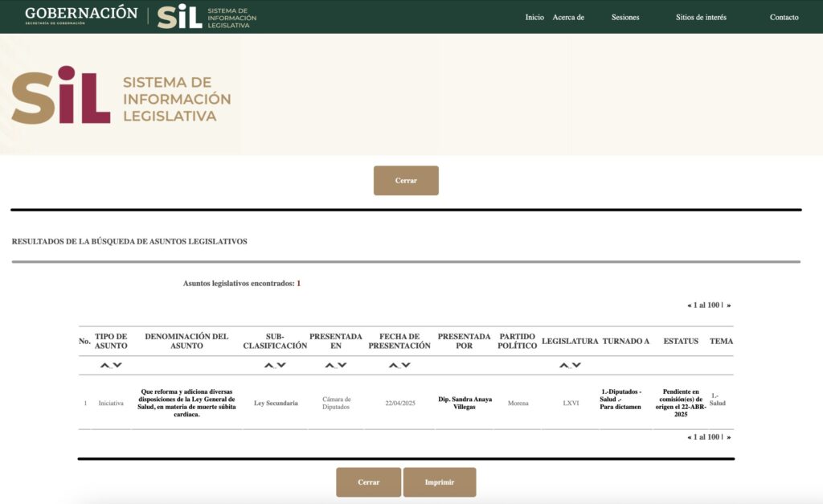Click the bottom Cerrar button
The width and height of the screenshot is (823, 504).
click(368, 482)
